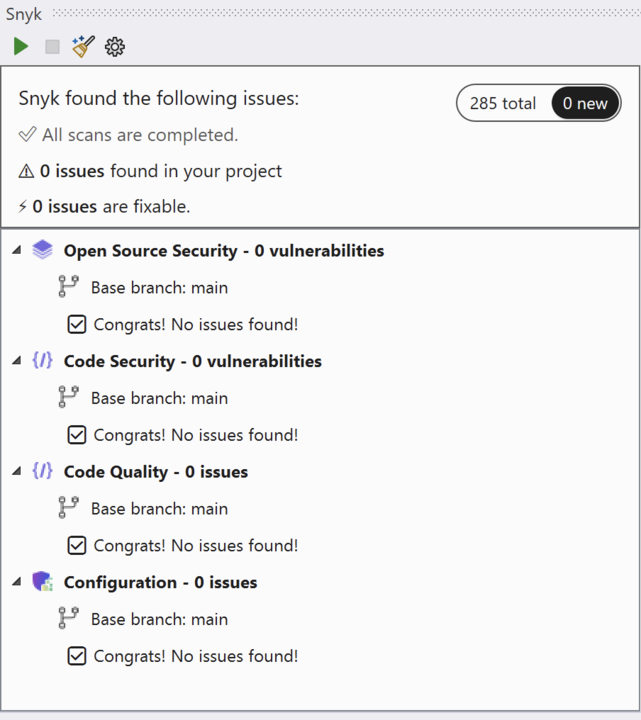Switch filter to "285 total" issues

(x=503, y=103)
